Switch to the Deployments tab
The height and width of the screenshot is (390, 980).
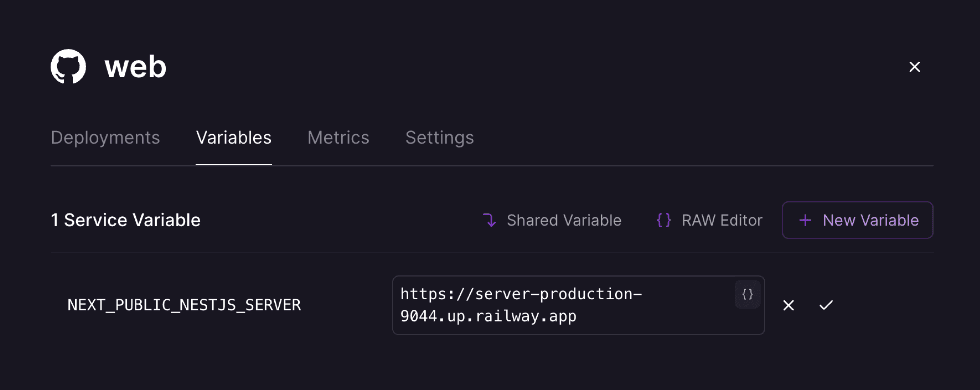[105, 138]
